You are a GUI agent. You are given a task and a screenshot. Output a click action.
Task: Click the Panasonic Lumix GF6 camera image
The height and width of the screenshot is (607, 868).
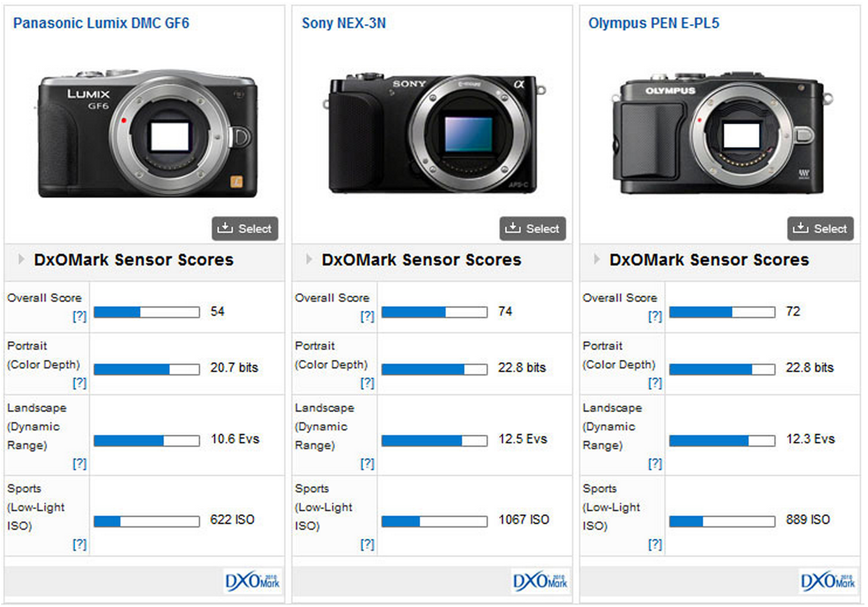tap(147, 134)
